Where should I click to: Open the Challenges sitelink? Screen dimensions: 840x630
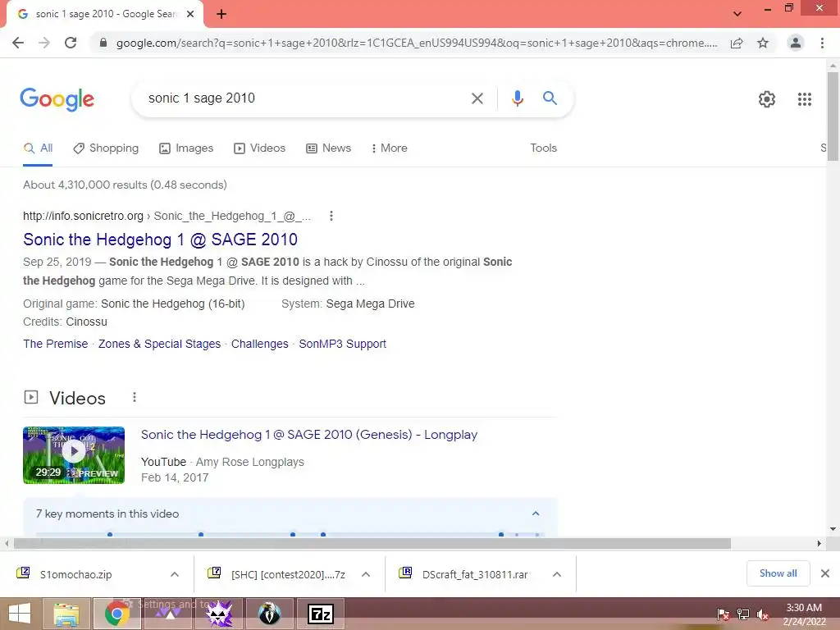259,344
